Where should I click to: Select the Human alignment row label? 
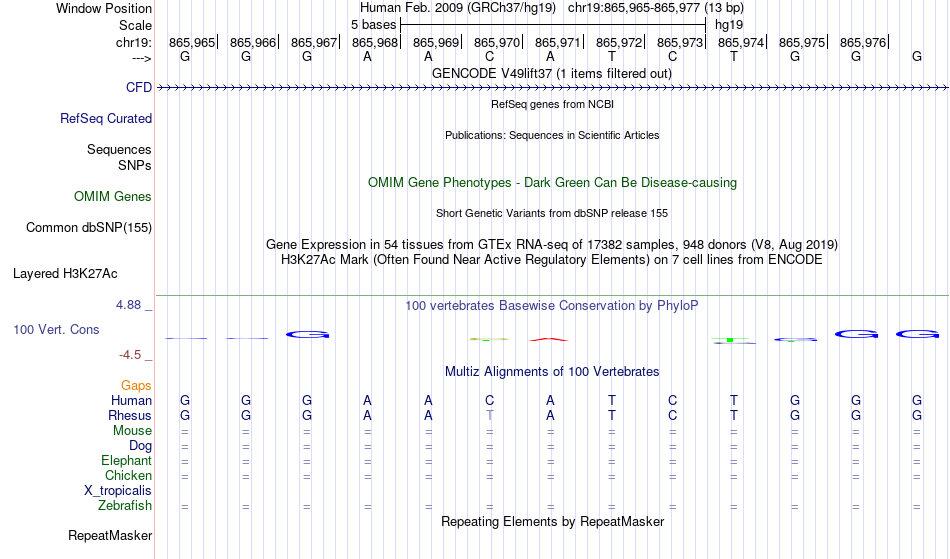coord(131,400)
